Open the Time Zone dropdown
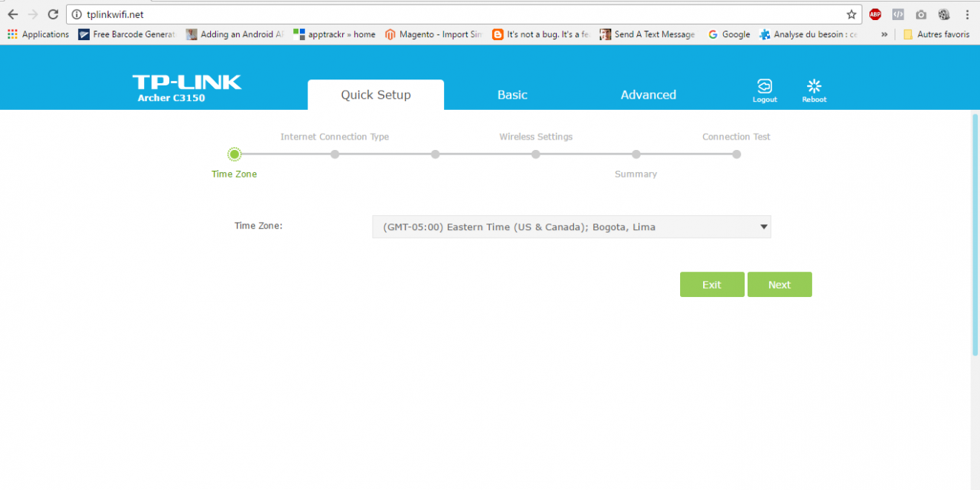 pyautogui.click(x=571, y=227)
